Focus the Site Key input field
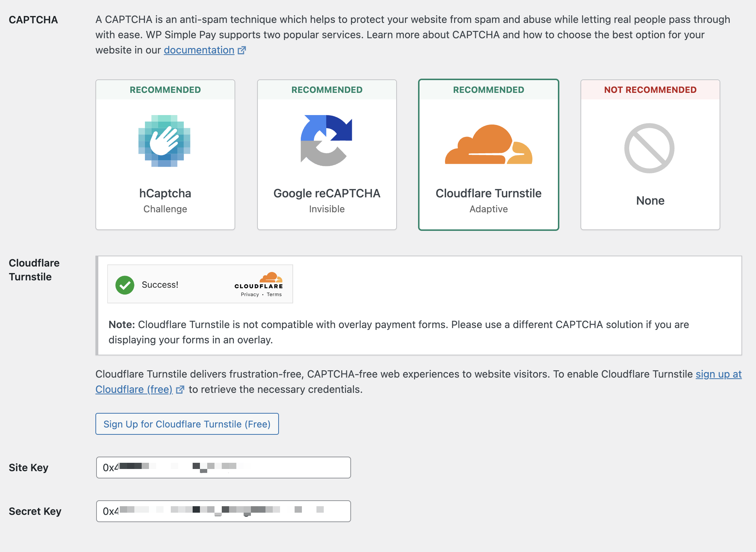The width and height of the screenshot is (756, 552). 224,468
